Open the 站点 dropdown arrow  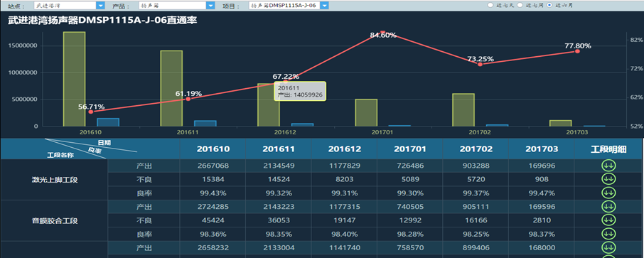101,6
